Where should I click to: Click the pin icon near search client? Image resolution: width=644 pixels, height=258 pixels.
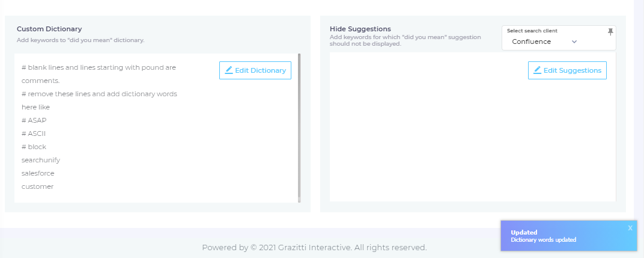point(611,31)
